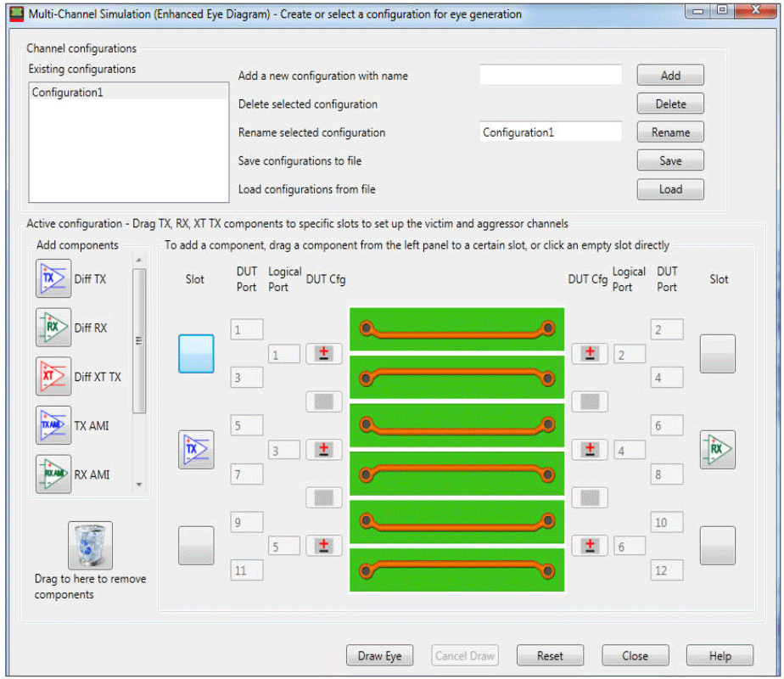Click the empty top-left slot button
This screenshot has width=784, height=679.
[x=196, y=353]
